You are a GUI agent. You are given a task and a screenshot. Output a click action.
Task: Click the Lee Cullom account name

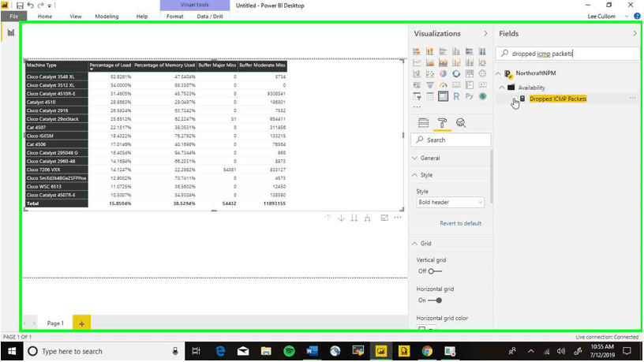coord(601,17)
